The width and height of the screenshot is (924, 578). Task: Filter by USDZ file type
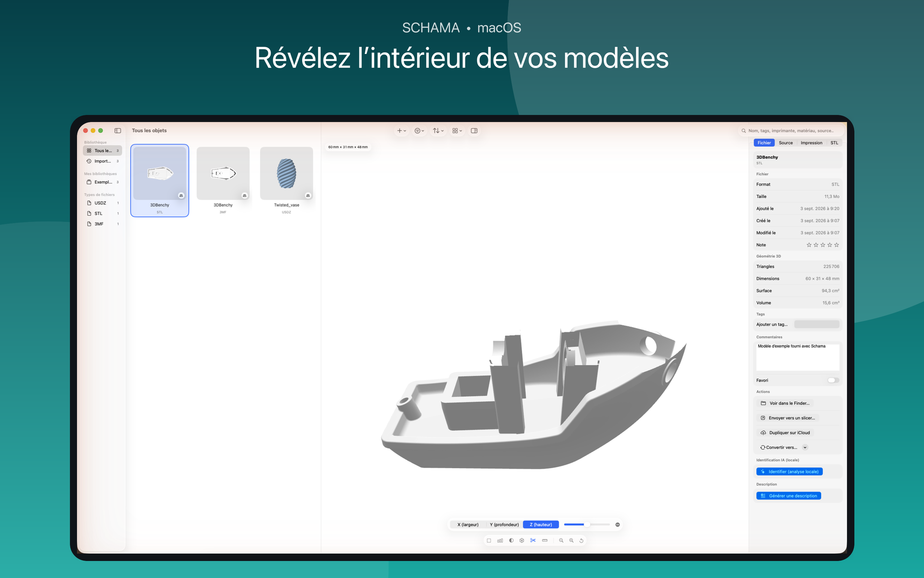point(103,203)
